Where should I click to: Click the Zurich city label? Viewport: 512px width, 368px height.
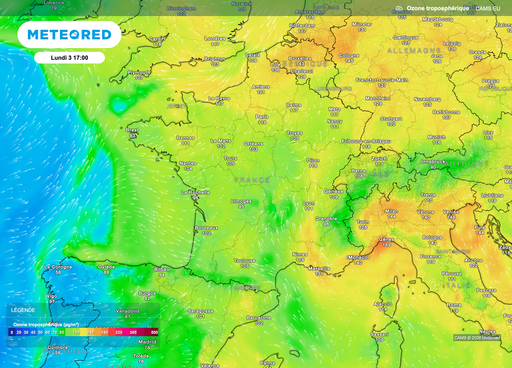379,158
